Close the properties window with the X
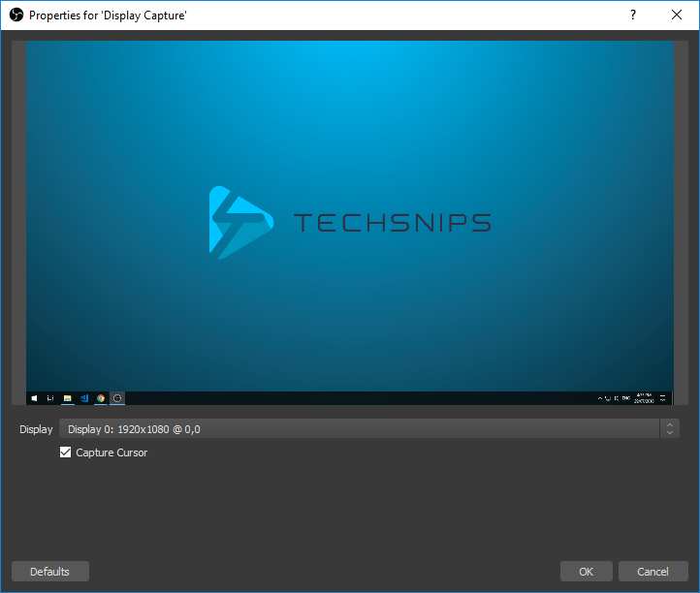Image resolution: width=700 pixels, height=593 pixels. pos(677,15)
